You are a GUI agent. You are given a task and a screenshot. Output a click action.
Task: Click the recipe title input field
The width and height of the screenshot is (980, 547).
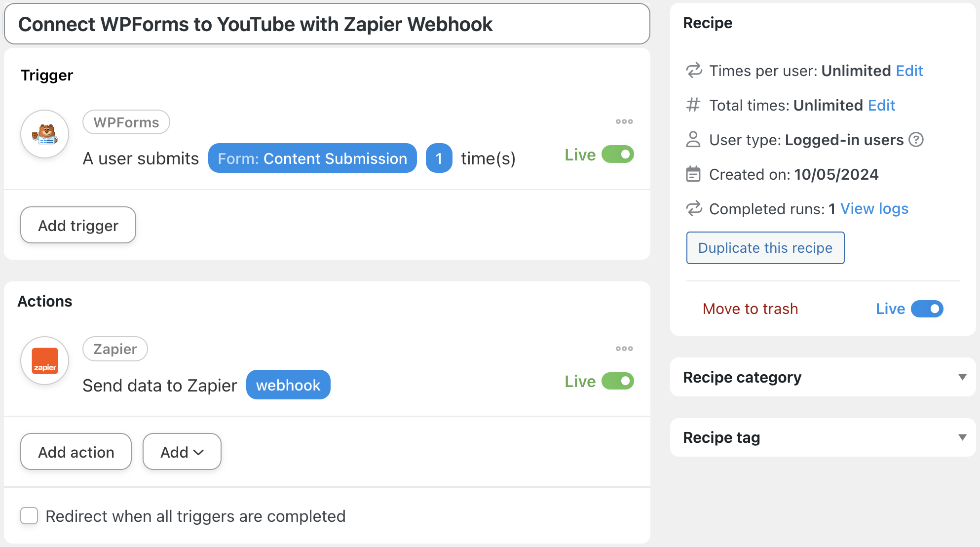coord(327,24)
